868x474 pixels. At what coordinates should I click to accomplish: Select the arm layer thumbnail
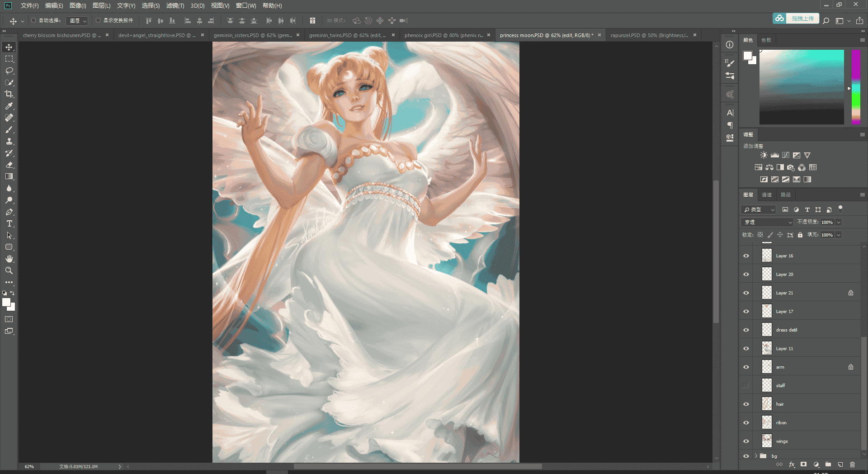click(767, 367)
